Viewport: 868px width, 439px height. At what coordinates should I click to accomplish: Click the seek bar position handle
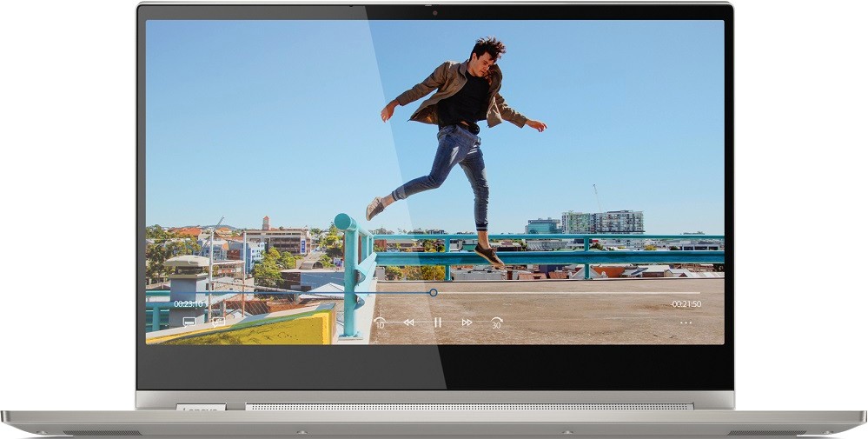coord(434,293)
